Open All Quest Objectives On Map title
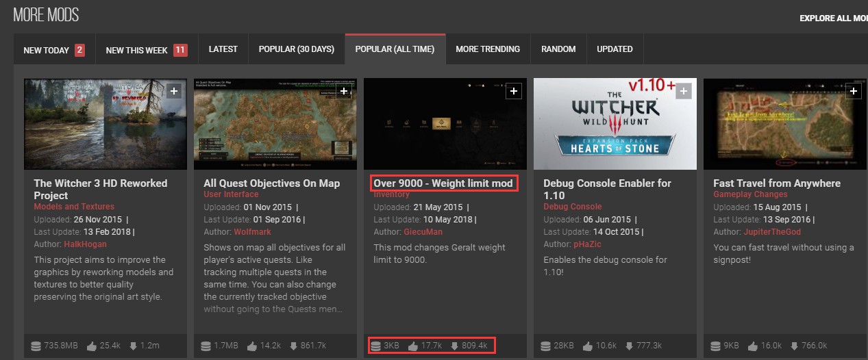 pos(272,183)
